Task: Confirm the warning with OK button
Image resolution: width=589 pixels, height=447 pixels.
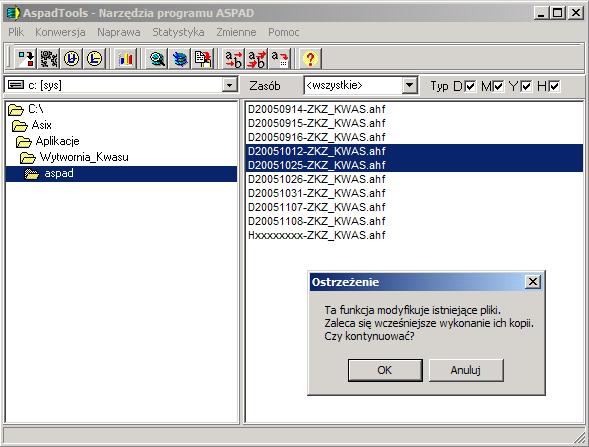Action: click(x=385, y=370)
